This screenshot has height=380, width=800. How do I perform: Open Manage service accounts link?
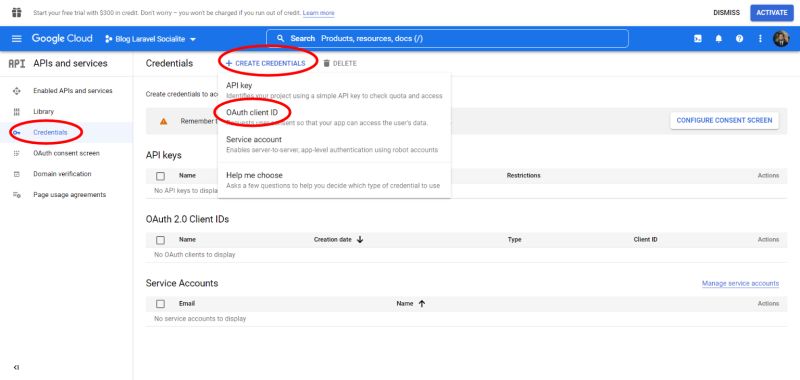point(740,284)
